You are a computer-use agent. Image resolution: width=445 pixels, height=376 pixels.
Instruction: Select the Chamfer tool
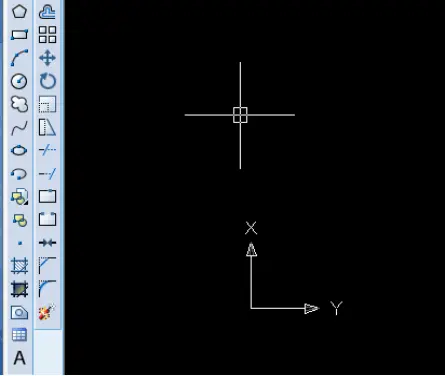tap(47, 265)
